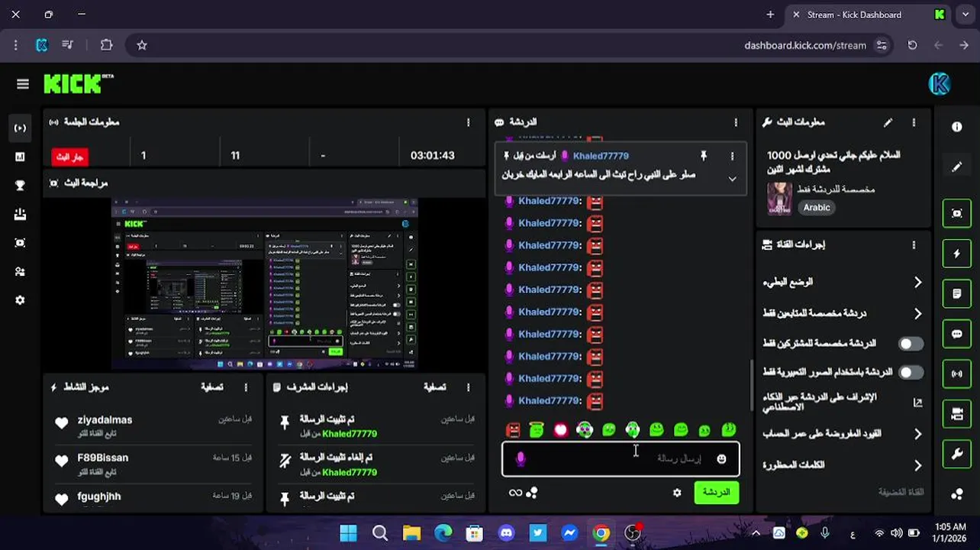Open File Explorer from the taskbar

coord(411,533)
